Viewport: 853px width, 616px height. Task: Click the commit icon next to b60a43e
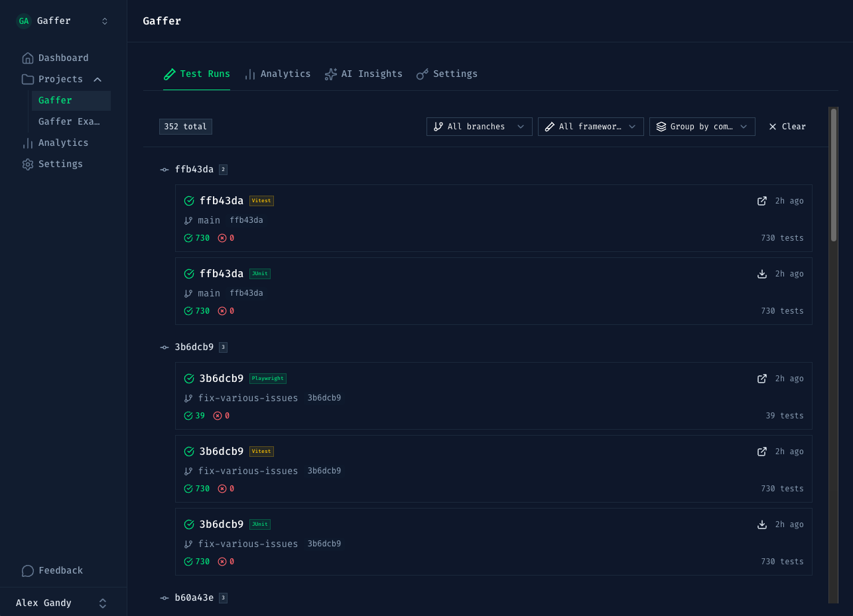[164, 597]
